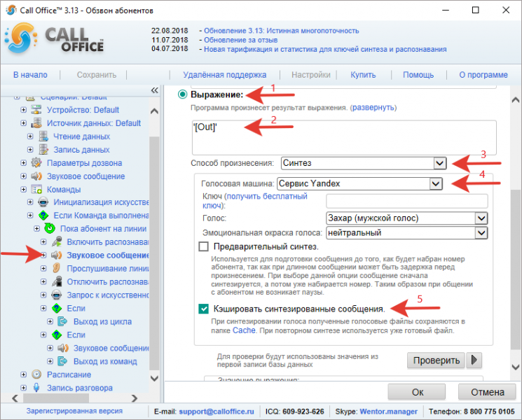Click the Запись разговора microphone icon
Screen dimensions: 522x420
click(36, 387)
